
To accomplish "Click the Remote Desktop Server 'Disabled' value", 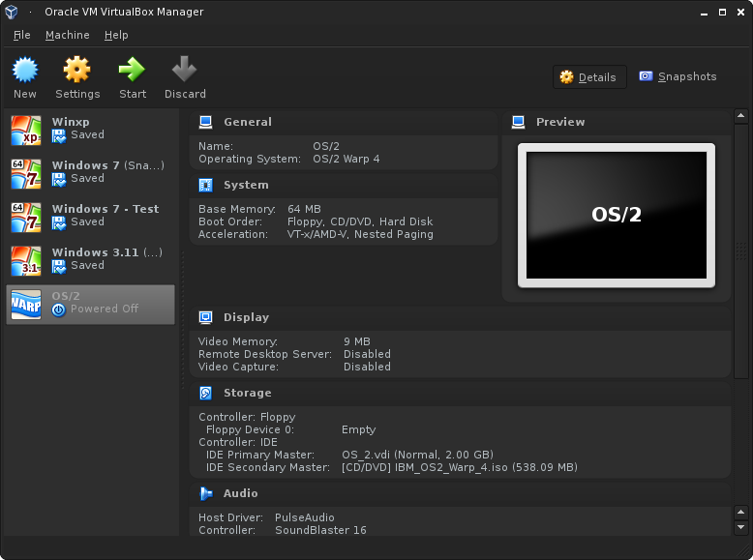I will (x=367, y=354).
